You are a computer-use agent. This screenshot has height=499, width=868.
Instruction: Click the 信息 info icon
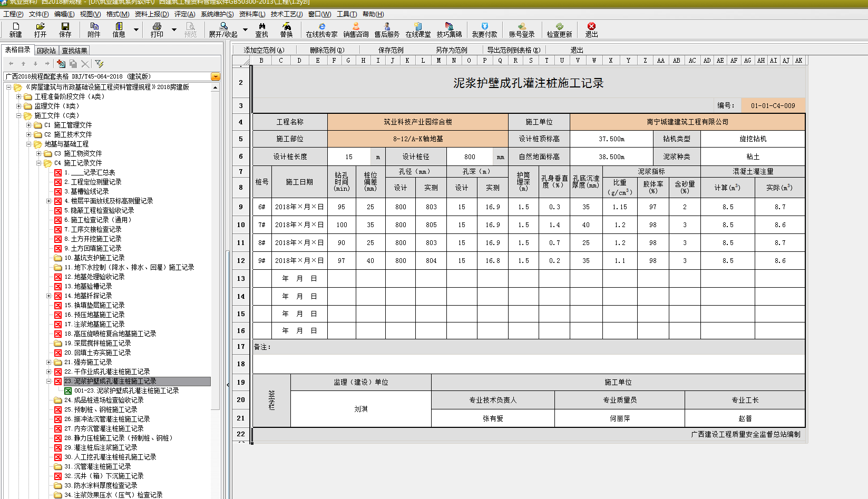tap(119, 30)
